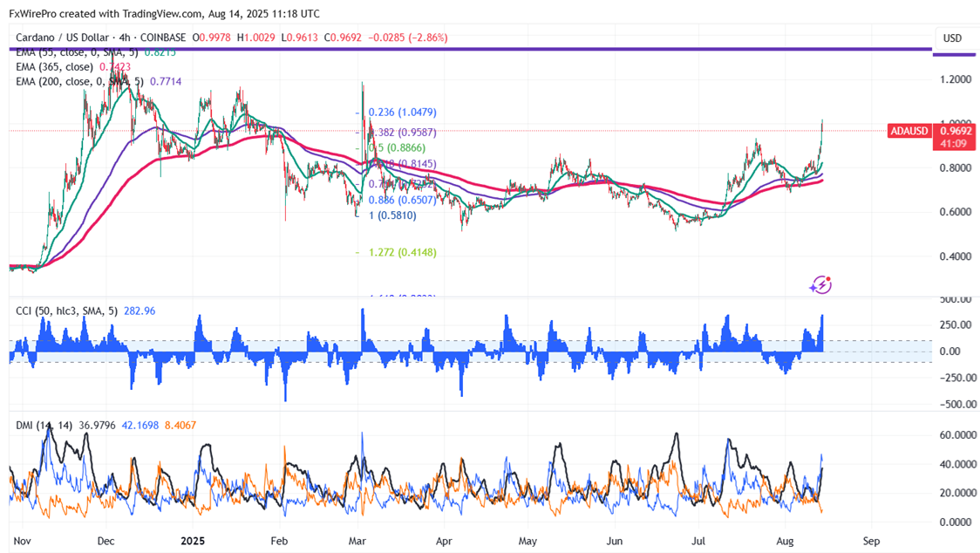
Task: Click the CCI (50, hlc3, SMA, 5) legend
Action: (66, 311)
